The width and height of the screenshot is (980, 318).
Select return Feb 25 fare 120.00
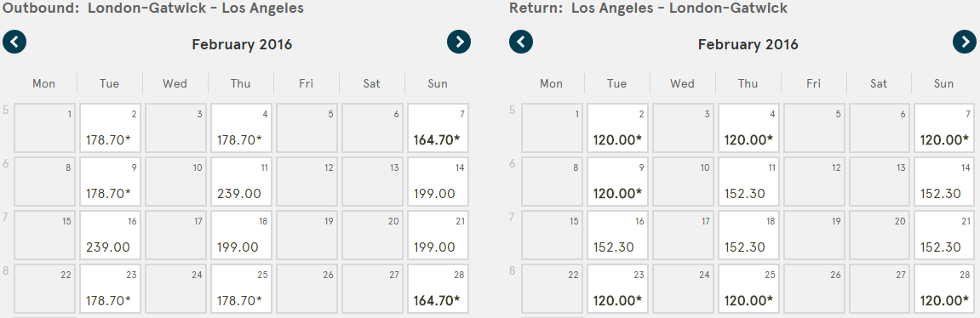(x=748, y=289)
